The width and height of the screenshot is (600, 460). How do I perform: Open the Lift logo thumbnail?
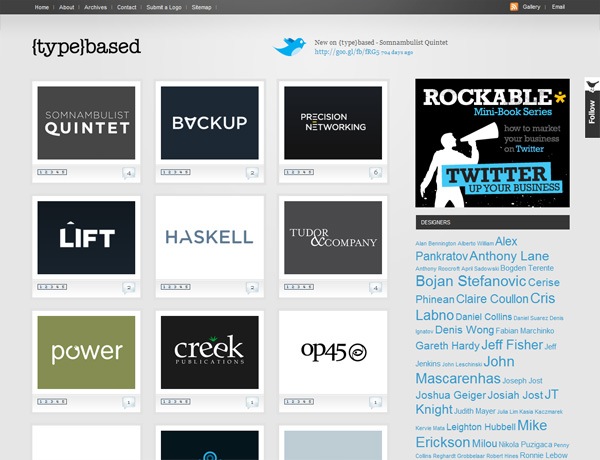(x=86, y=238)
